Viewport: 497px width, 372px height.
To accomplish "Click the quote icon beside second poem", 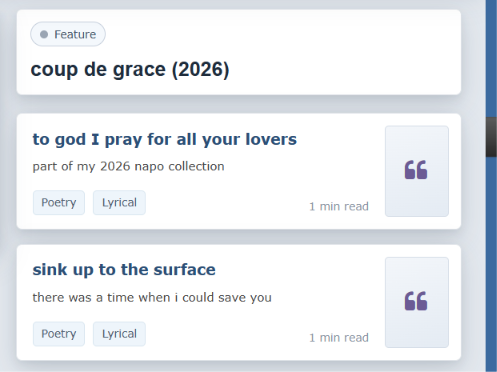I will coord(416,301).
